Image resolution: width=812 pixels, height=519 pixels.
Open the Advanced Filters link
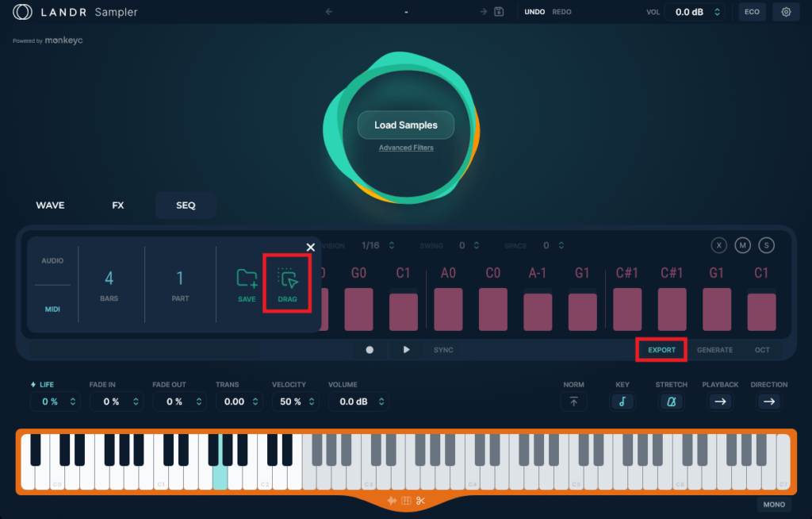click(406, 148)
